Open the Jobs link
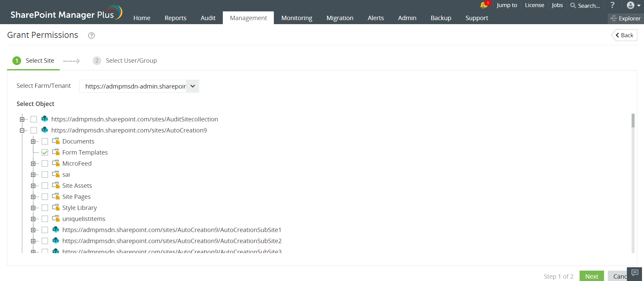 [x=557, y=5]
